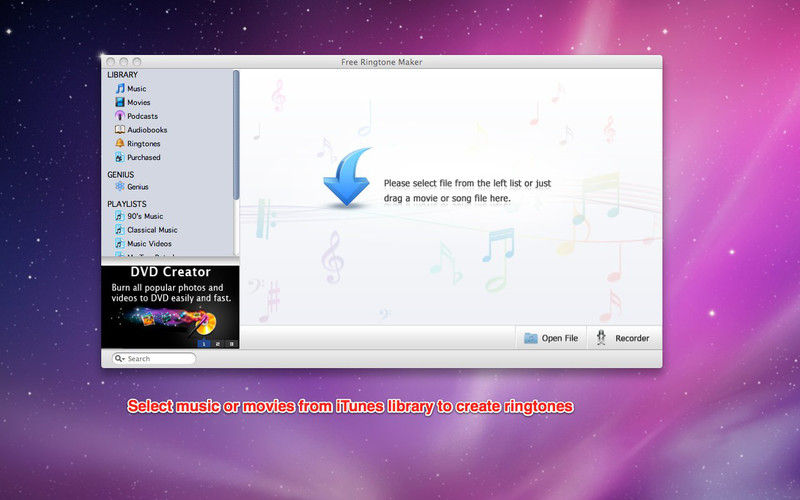Click the Open File button
Screen dimensions: 800x500
click(x=551, y=338)
